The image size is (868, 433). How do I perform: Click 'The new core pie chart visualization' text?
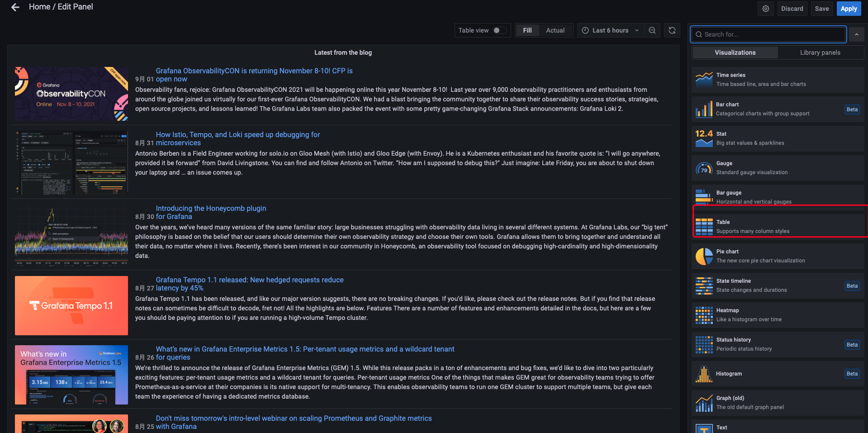[x=760, y=261]
